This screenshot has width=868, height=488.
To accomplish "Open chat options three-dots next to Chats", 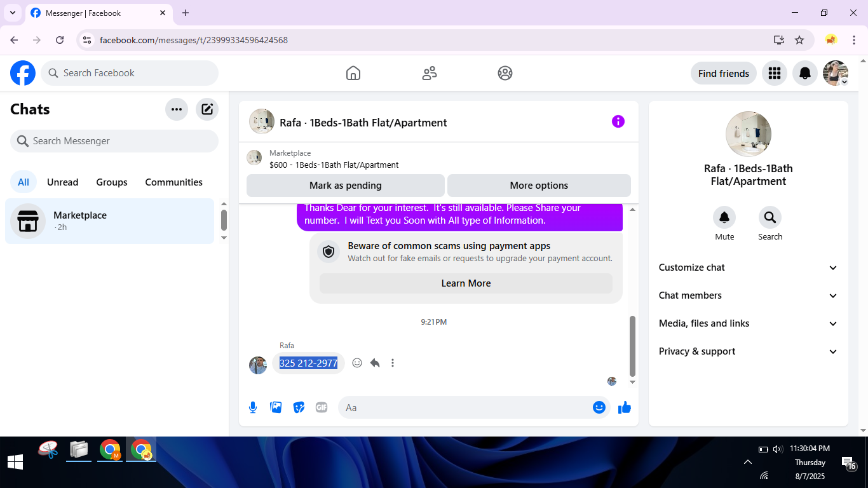I will coord(177,109).
